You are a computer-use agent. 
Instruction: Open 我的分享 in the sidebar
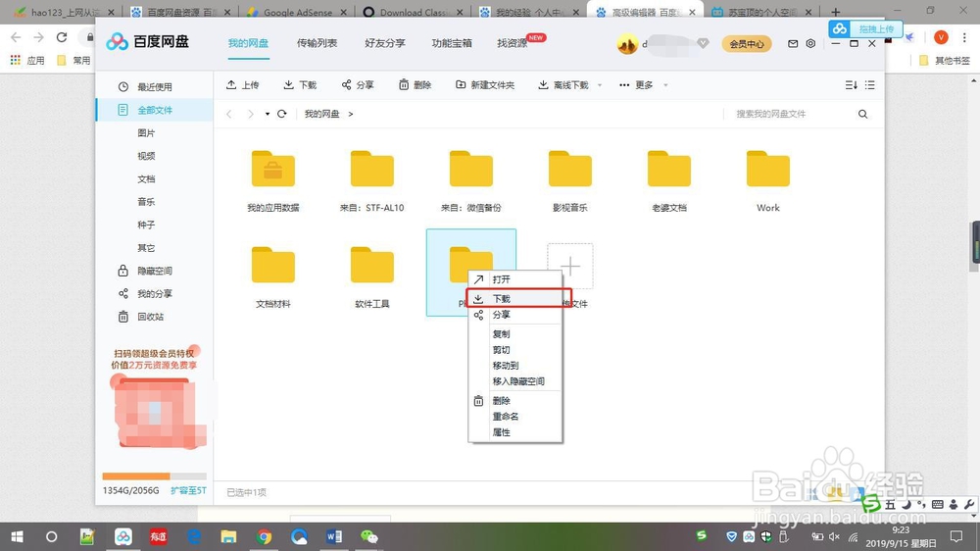[155, 293]
